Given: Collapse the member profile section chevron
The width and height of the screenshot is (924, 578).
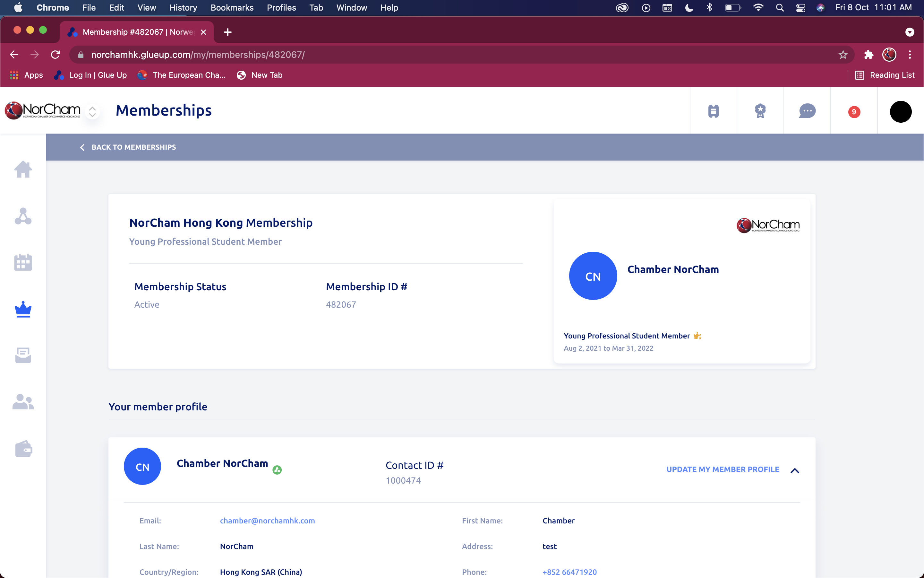Looking at the screenshot, I should [795, 470].
